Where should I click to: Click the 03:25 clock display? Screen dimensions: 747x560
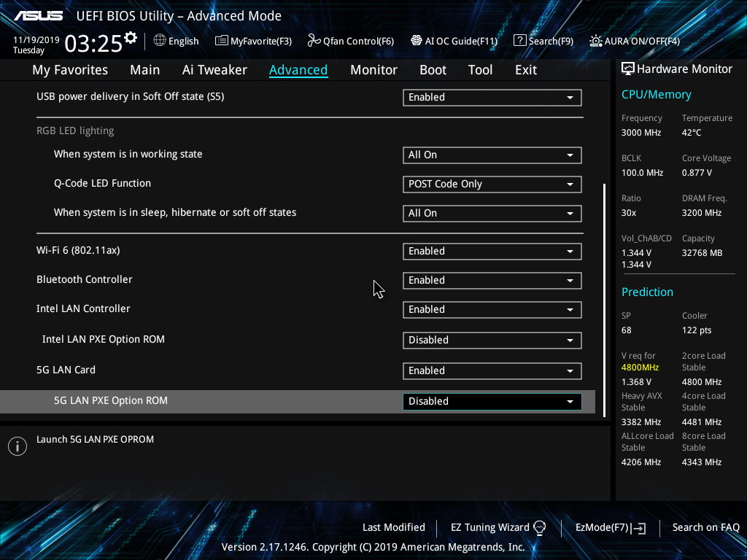pyautogui.click(x=93, y=44)
